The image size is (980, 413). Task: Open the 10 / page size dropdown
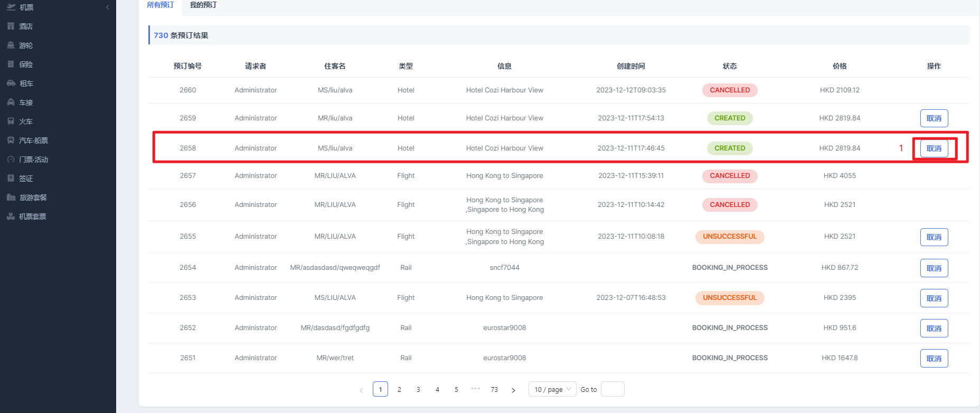point(552,389)
